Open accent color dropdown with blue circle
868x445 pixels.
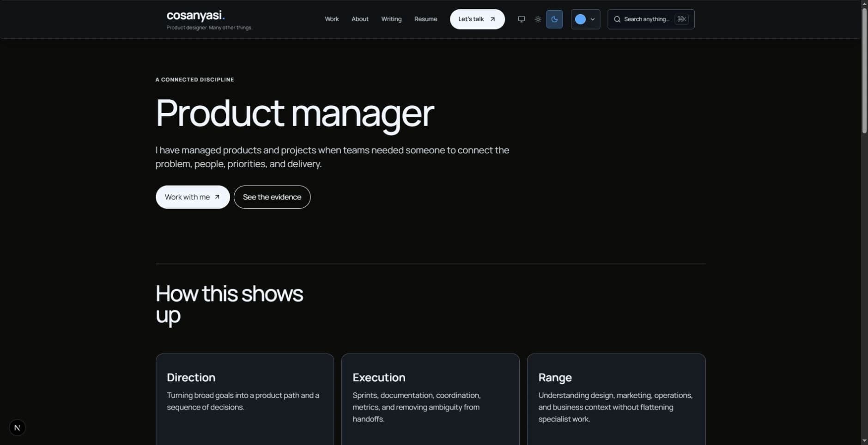tap(585, 19)
